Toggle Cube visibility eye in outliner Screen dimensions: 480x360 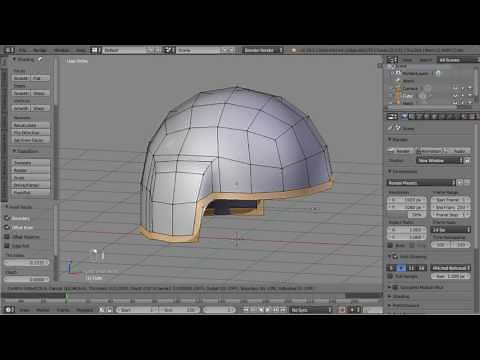(455, 96)
